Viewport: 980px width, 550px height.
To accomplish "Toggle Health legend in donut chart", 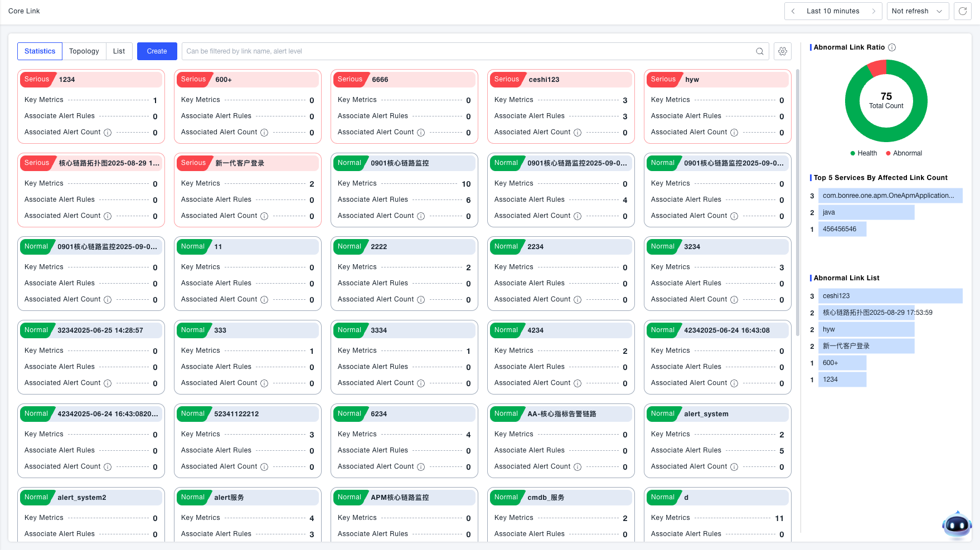I will point(863,153).
